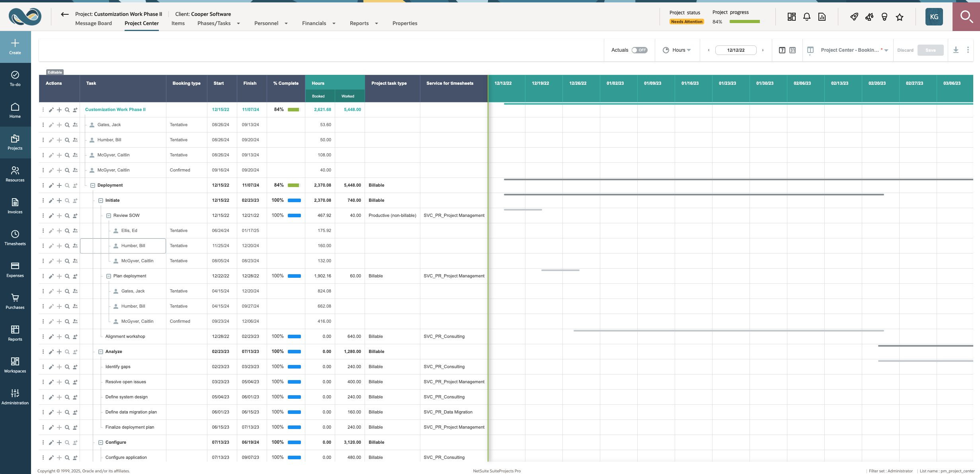Toggle the Actuals switch on

pos(639,50)
